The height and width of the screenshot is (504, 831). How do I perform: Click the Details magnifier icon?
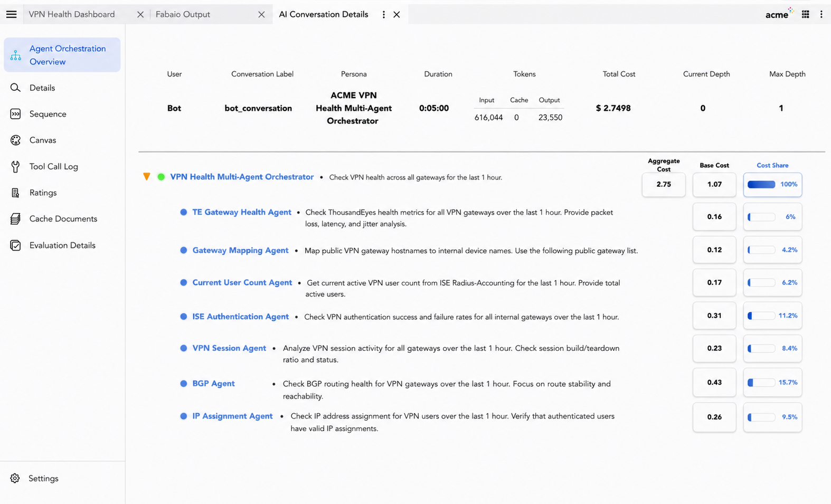click(15, 88)
